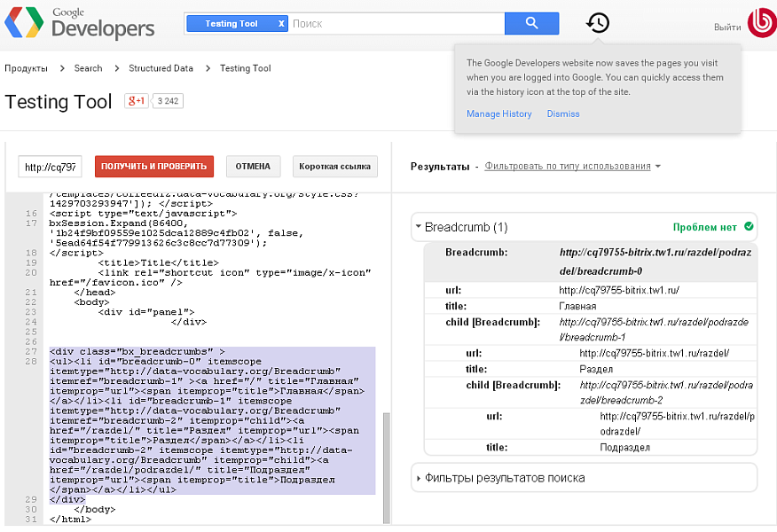Open Фильтровать по типу использования dropdown
777x532 pixels.
pyautogui.click(x=572, y=167)
